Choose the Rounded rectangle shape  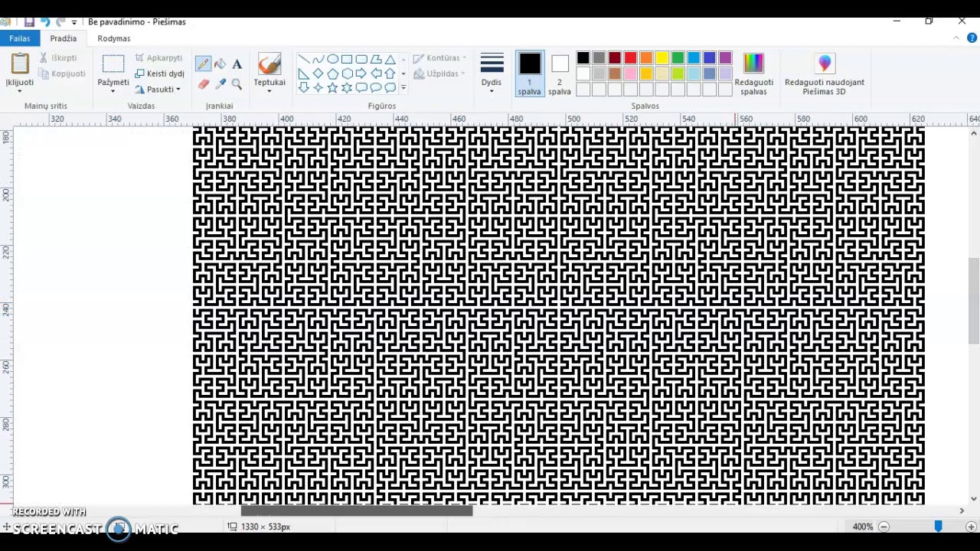tap(361, 59)
